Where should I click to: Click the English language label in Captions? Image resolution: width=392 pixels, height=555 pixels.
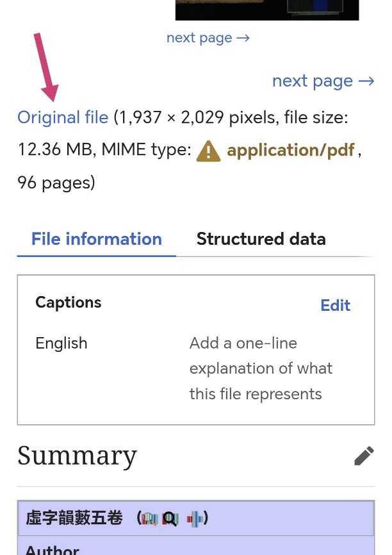pyautogui.click(x=61, y=344)
